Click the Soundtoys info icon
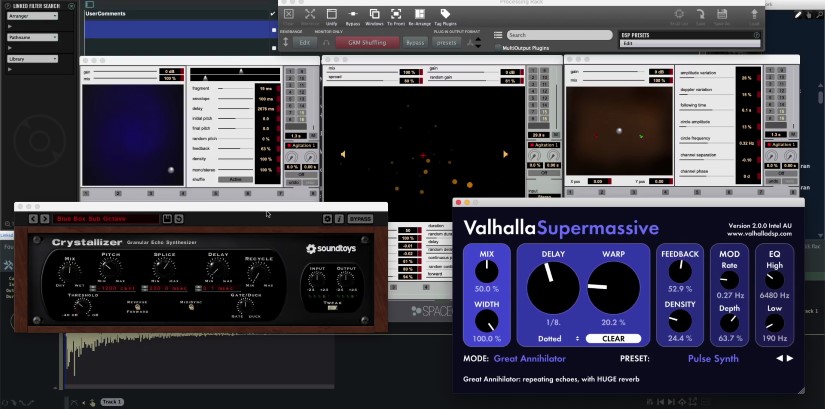Image resolution: width=825 pixels, height=409 pixels. 339,218
